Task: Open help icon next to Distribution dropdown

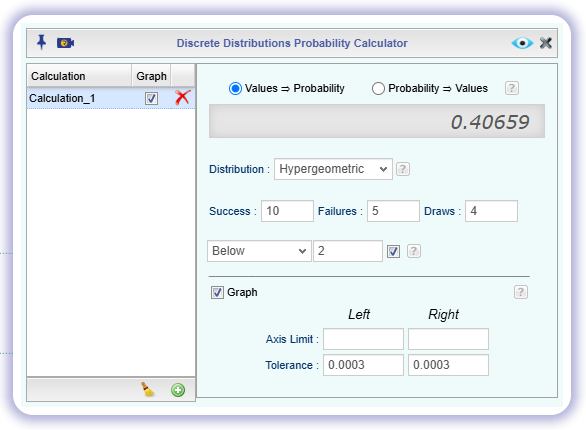Action: pyautogui.click(x=403, y=169)
